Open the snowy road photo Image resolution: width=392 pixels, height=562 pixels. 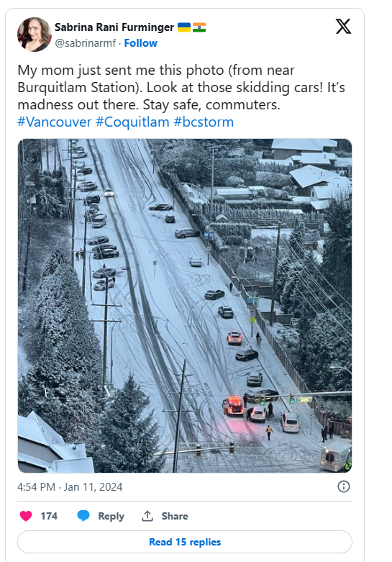[185, 306]
